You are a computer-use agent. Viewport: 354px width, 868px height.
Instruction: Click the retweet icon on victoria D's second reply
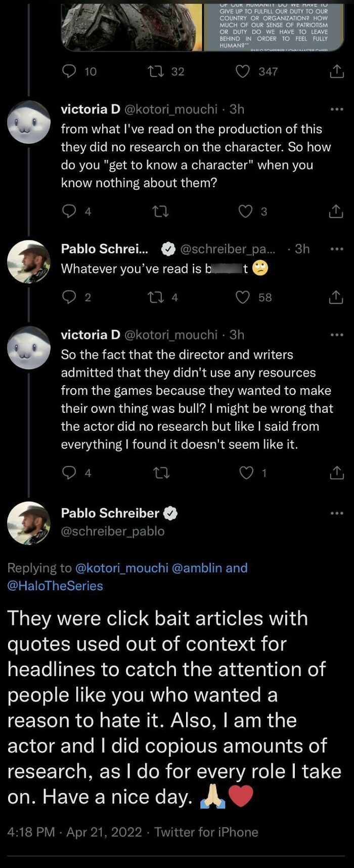point(161,473)
